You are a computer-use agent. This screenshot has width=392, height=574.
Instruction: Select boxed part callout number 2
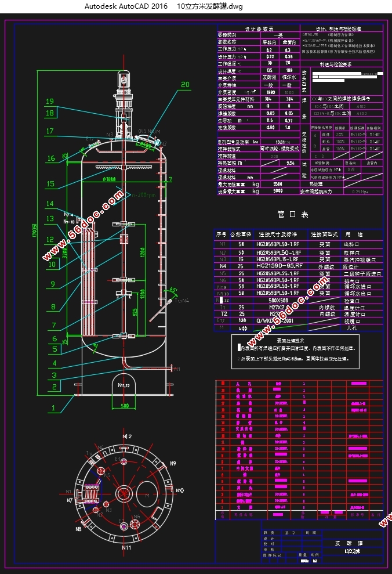[54, 387]
